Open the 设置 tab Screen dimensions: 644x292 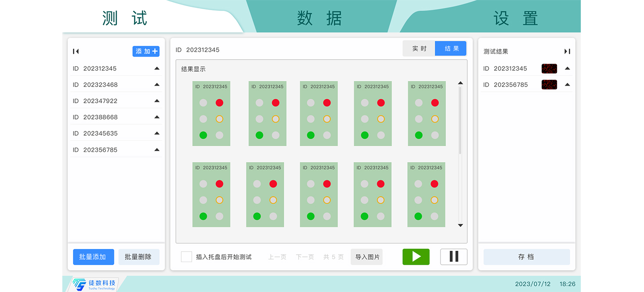click(515, 18)
